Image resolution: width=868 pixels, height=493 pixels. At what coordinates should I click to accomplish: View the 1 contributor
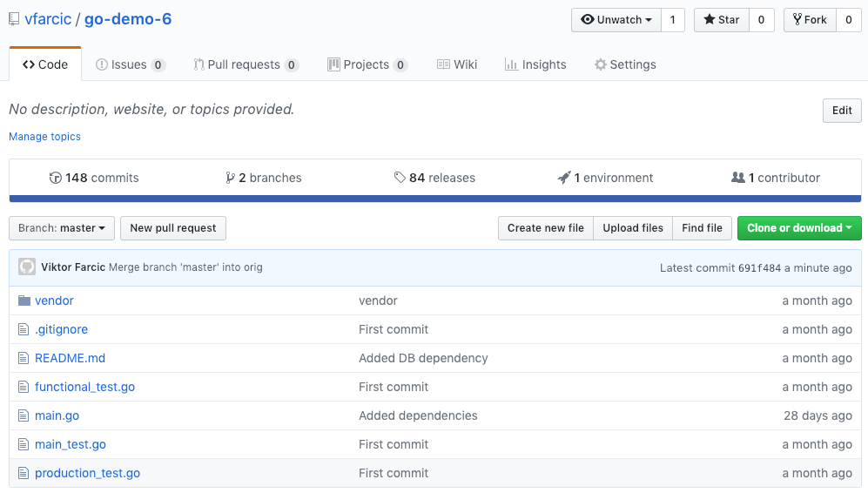tap(776, 178)
